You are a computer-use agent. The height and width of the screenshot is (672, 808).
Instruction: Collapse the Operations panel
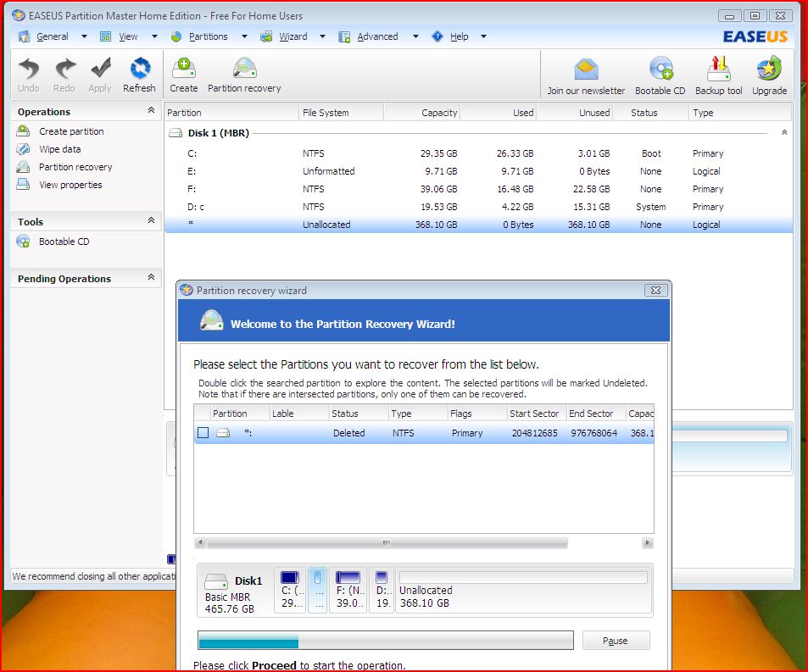151,110
